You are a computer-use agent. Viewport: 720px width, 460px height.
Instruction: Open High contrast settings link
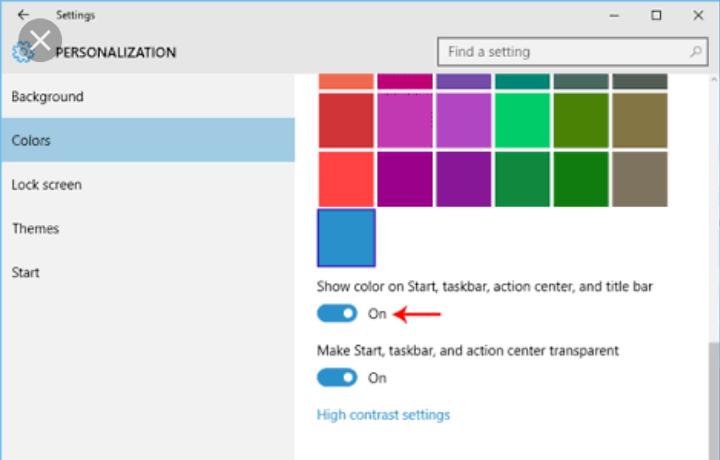pyautogui.click(x=383, y=415)
